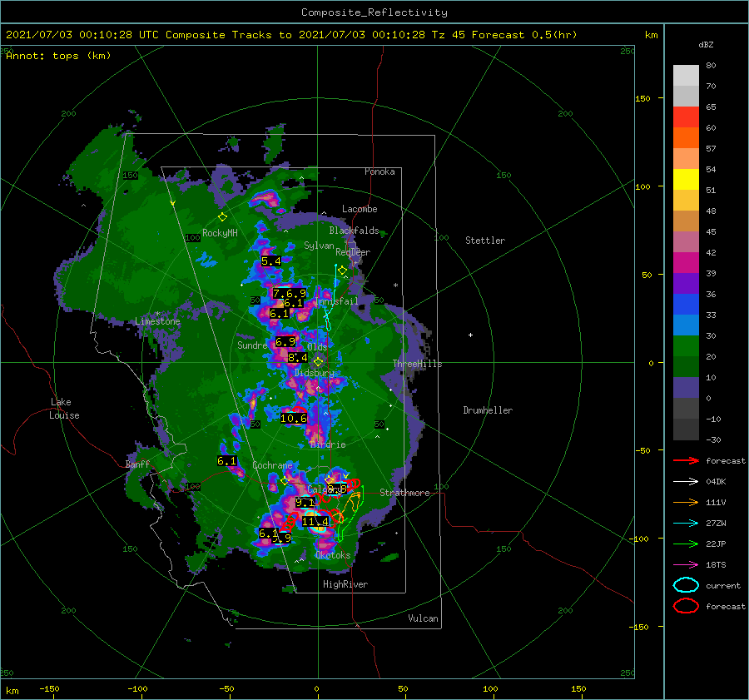The image size is (749, 700).
Task: Click the 11.4 storm top annotation
Action: [315, 521]
